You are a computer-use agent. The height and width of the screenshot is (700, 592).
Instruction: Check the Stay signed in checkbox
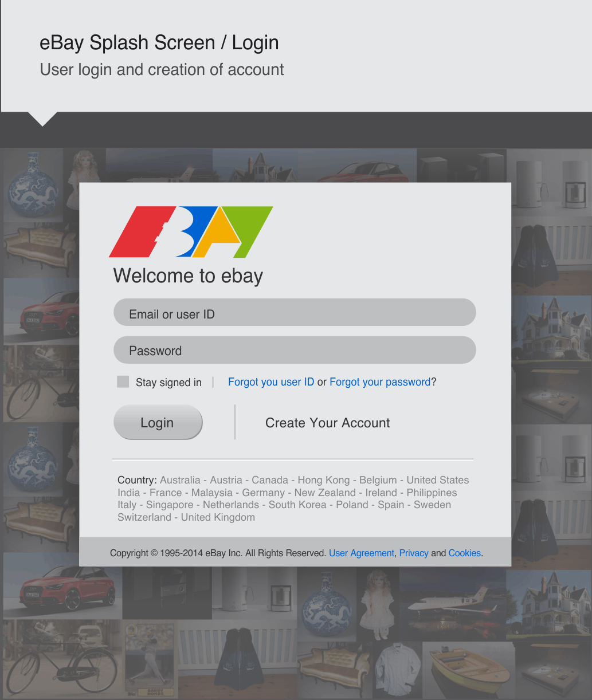click(x=123, y=382)
